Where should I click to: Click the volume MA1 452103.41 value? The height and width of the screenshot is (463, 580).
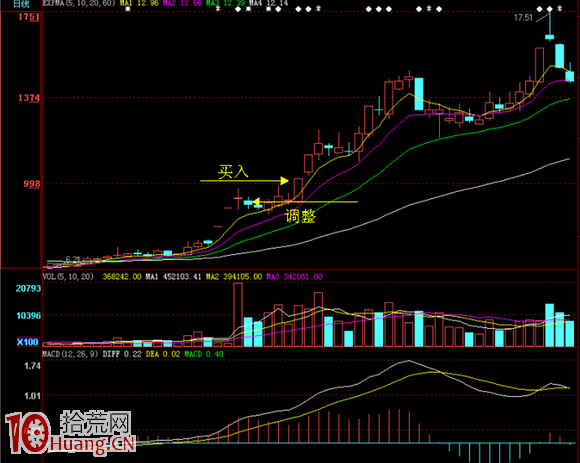click(173, 277)
